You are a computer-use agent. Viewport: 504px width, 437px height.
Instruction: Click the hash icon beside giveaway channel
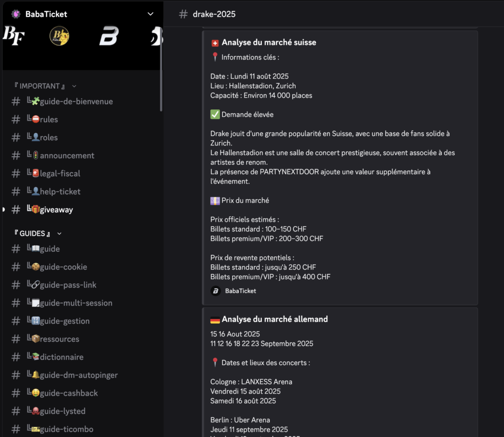coord(16,210)
